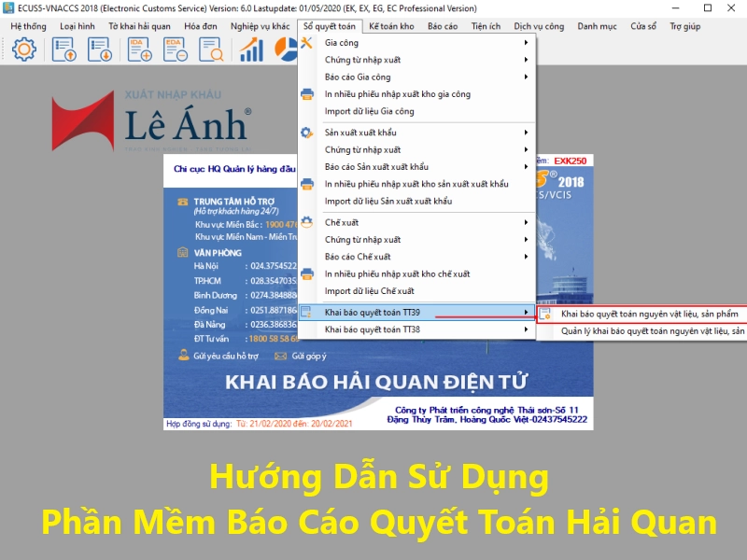Screen dimensions: 747x560
Task: Click the document upload arrow toolbar icon
Action: pyautogui.click(x=64, y=50)
